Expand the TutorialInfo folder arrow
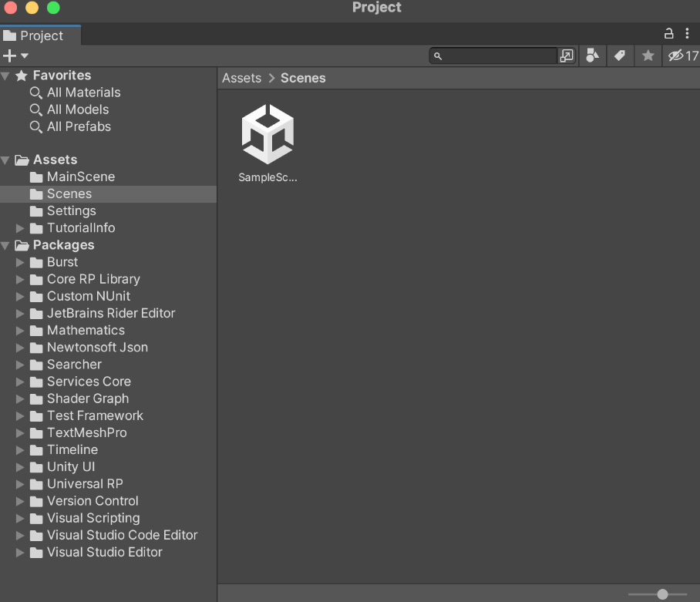Screen dimensions: 700x602 click(x=19, y=228)
